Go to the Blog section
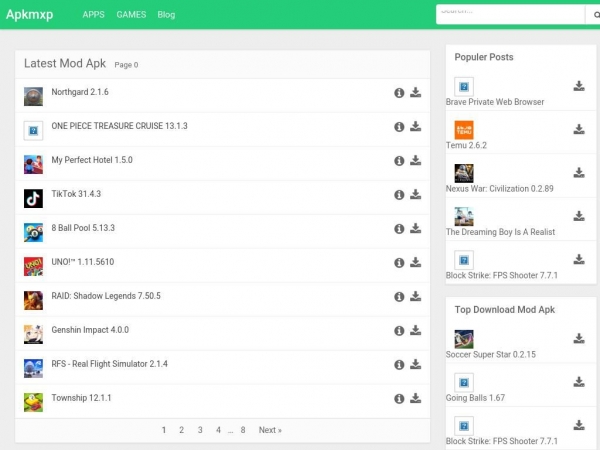 pyautogui.click(x=166, y=15)
